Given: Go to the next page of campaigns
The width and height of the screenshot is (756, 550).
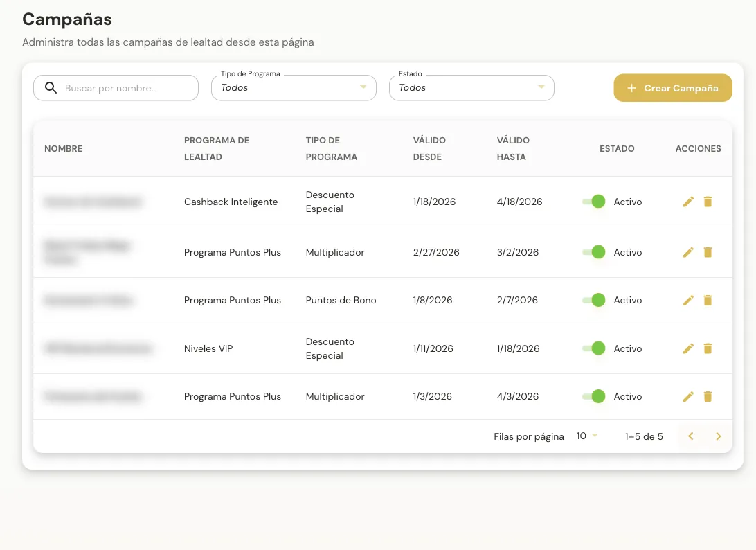Looking at the screenshot, I should 719,436.
